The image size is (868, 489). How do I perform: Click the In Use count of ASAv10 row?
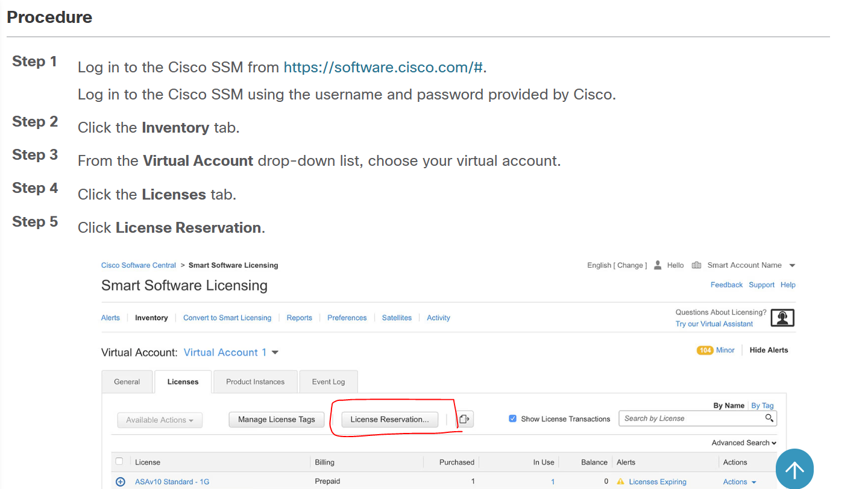[553, 482]
